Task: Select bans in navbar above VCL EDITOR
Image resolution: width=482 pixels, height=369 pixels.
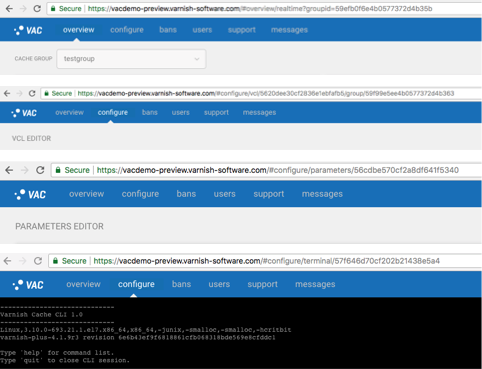Action: coord(150,112)
